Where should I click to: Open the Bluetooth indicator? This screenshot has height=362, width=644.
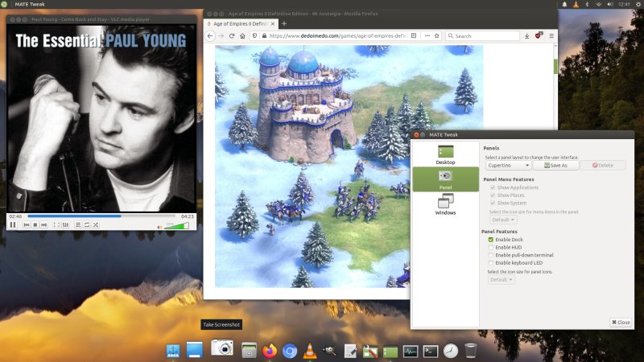pos(587,4)
